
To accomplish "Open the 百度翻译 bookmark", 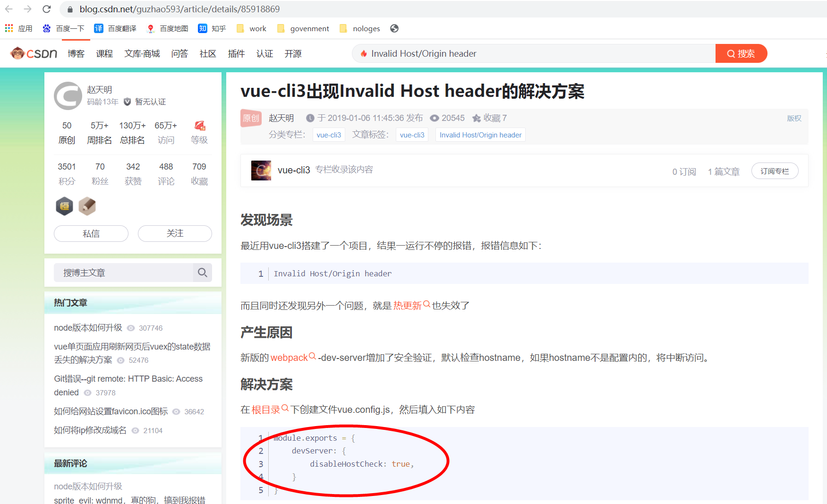I will point(115,28).
